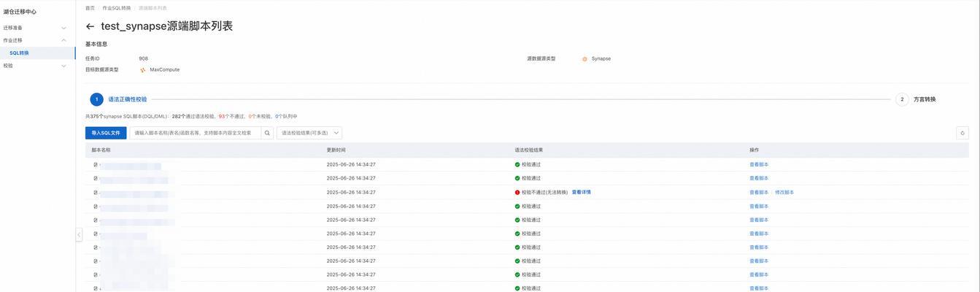Click the 源数据源类型 label
980x292 pixels.
[x=541, y=58]
